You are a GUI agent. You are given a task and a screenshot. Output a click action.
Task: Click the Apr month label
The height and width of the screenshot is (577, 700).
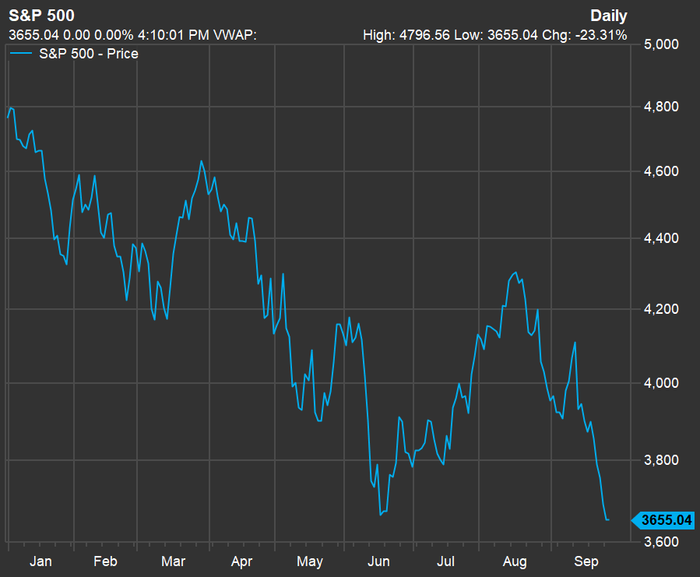point(242,561)
